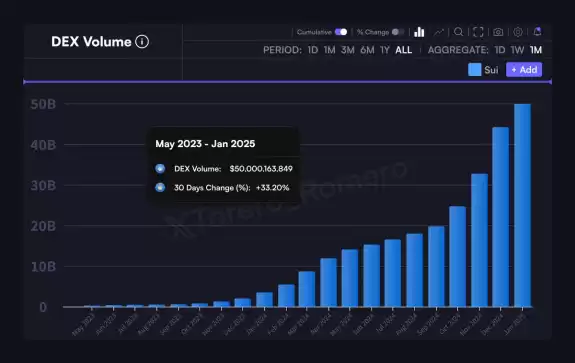
Task: Toggle the Cumulative switch off
Action: click(341, 32)
